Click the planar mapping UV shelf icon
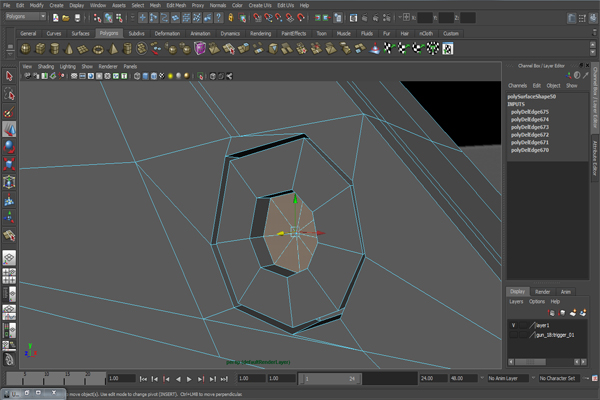The image size is (600, 400). [x=389, y=49]
